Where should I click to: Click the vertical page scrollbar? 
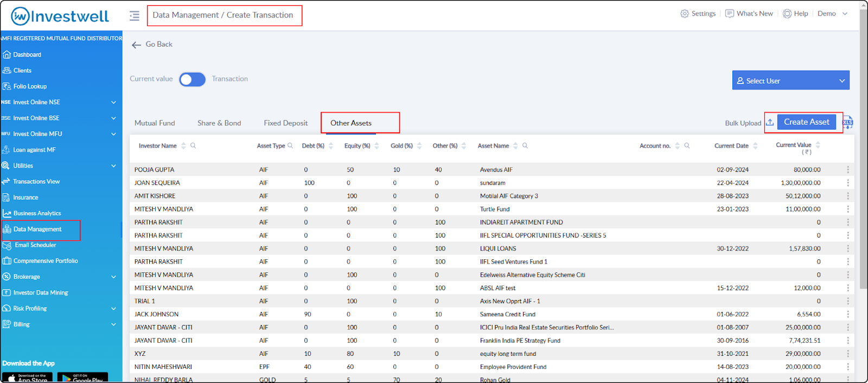pos(864,149)
